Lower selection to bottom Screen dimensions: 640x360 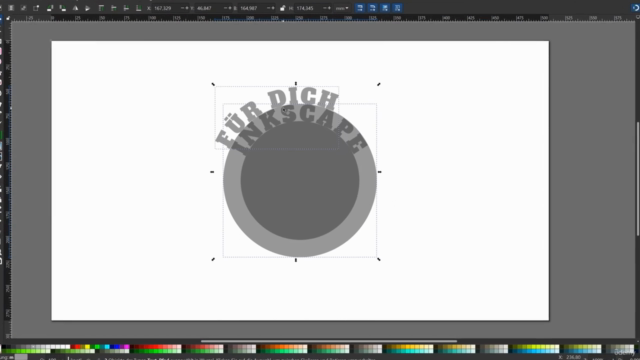click(138, 8)
